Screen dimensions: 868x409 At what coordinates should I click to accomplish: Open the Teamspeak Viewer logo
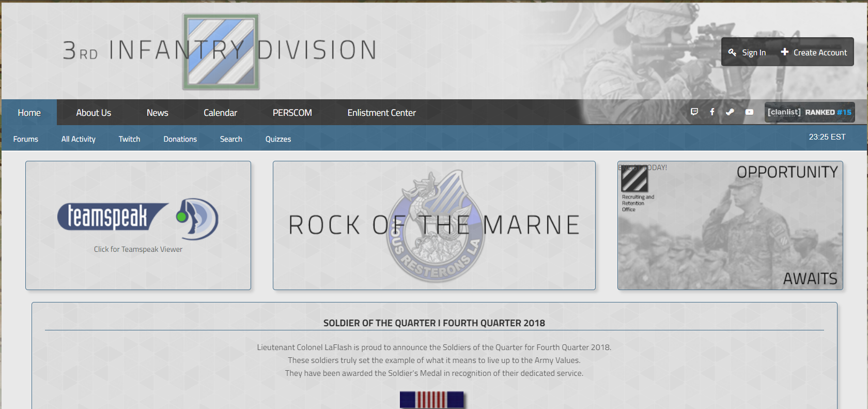click(x=138, y=219)
